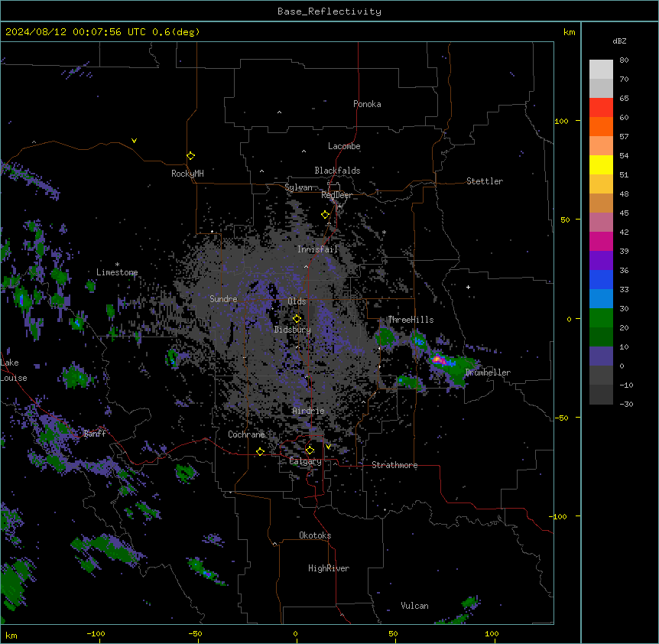Select the Olds city label
Screen dimensions: 659x644
pyautogui.click(x=297, y=301)
